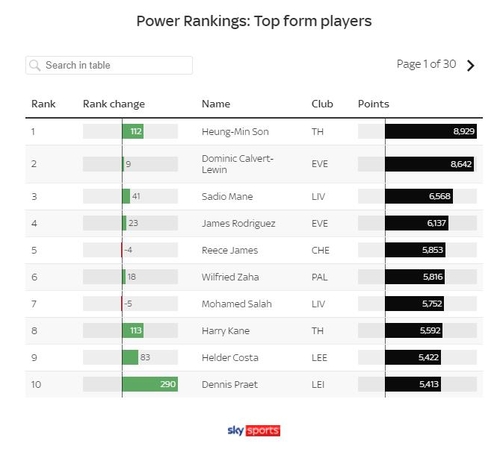This screenshot has height=452, width=500.
Task: Select the Sadio Mane row
Action: tap(254, 196)
